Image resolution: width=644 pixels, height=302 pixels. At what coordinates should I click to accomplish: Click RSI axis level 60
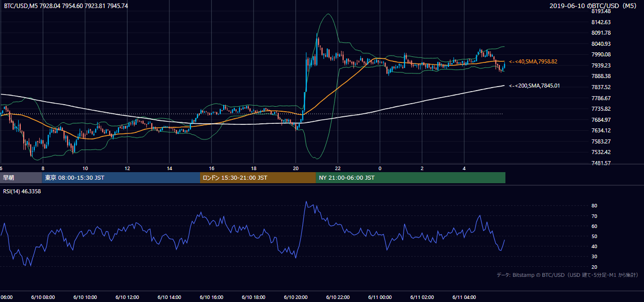594,226
